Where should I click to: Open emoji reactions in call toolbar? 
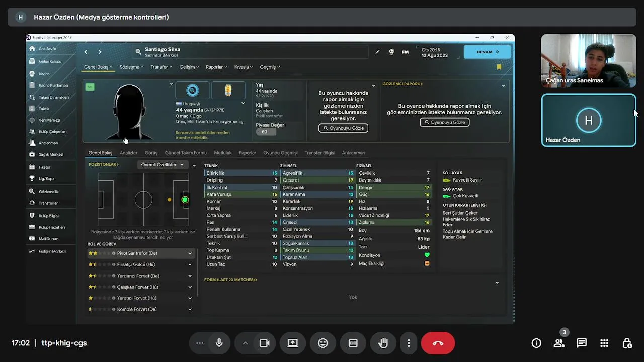click(323, 343)
